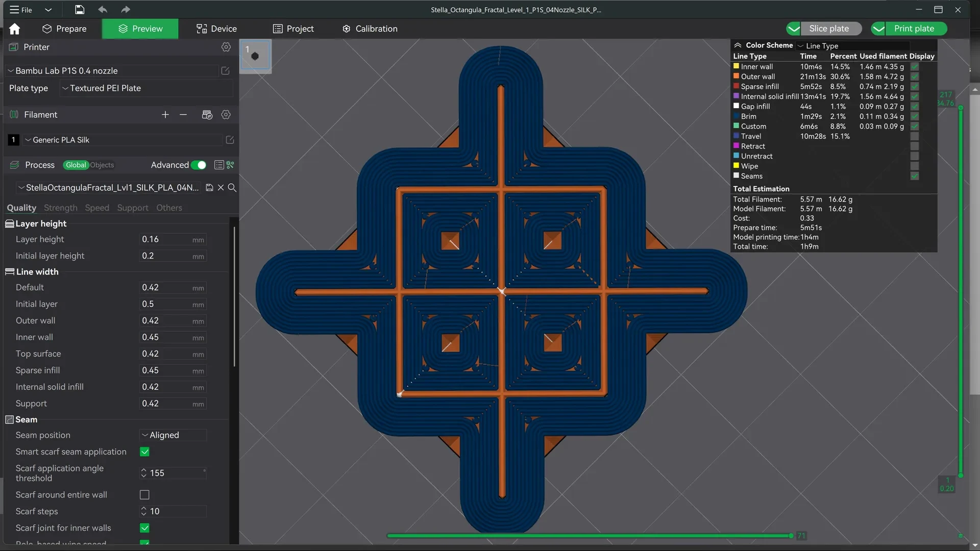Click the save project icon

tap(80, 9)
